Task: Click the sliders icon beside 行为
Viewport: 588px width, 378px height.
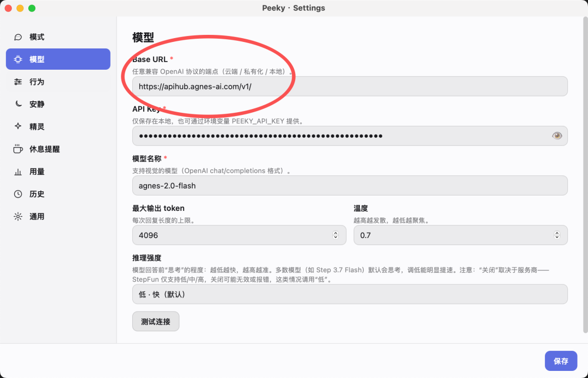Action: click(18, 82)
